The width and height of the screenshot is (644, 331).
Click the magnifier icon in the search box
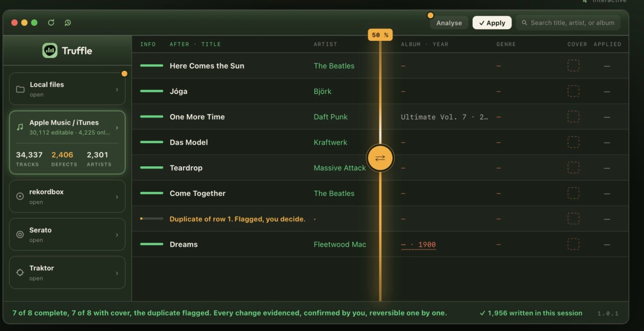[524, 23]
